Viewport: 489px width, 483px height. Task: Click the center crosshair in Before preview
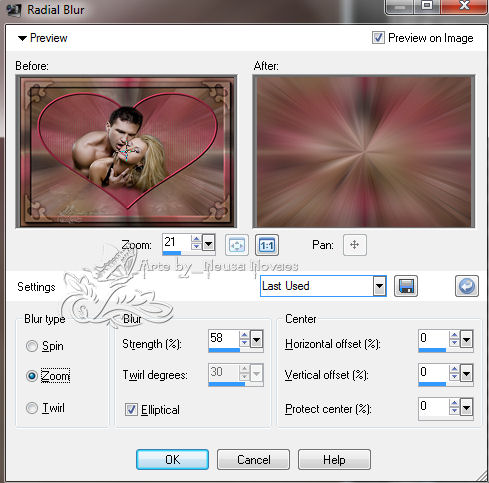pos(126,152)
